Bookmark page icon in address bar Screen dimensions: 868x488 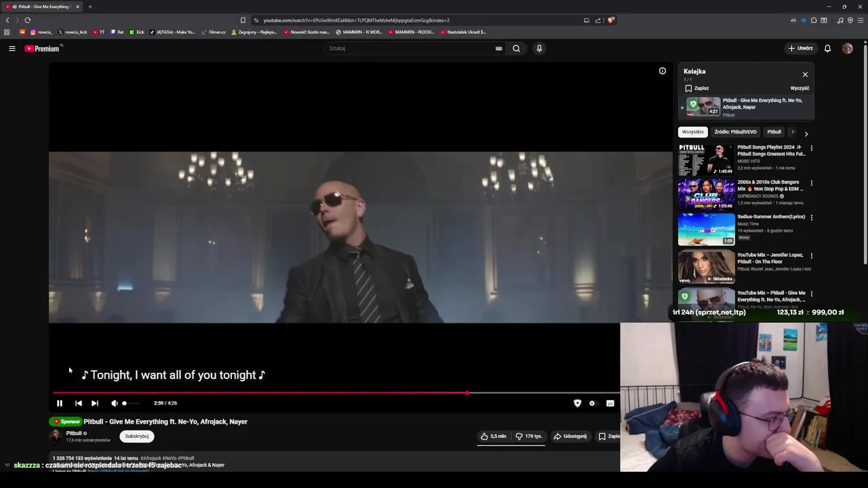[243, 20]
